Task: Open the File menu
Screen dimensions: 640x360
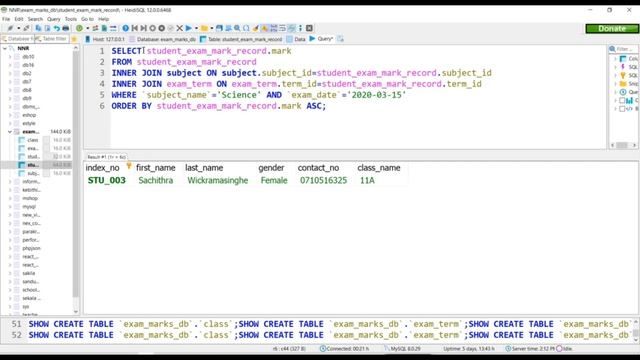Action: 6,19
